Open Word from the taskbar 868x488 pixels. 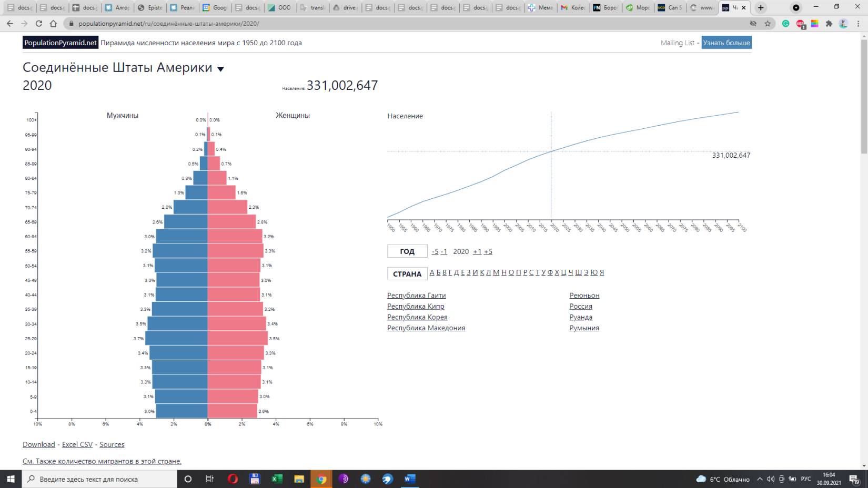click(x=409, y=479)
